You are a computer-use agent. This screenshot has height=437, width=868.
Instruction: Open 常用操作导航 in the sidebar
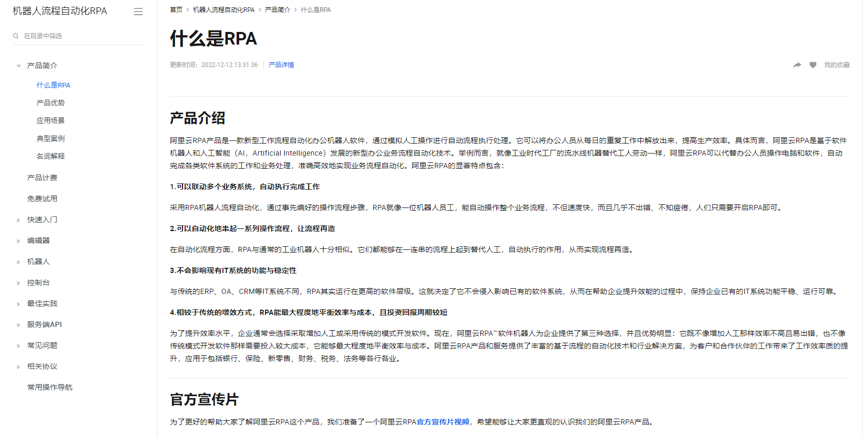click(x=50, y=387)
